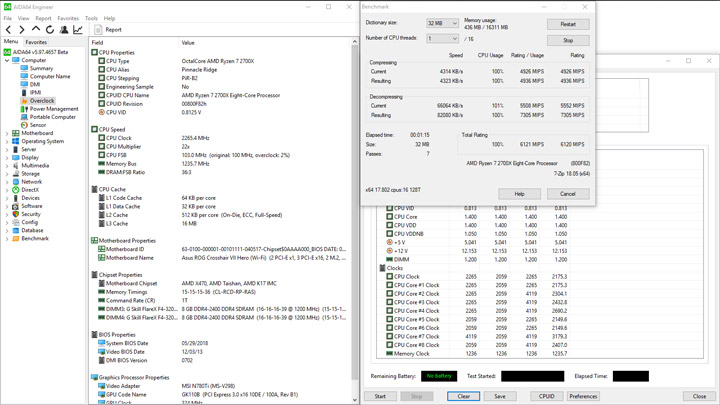This screenshot has width=720, height=405.
Task: Switch to the Menu tab
Action: (x=11, y=41)
